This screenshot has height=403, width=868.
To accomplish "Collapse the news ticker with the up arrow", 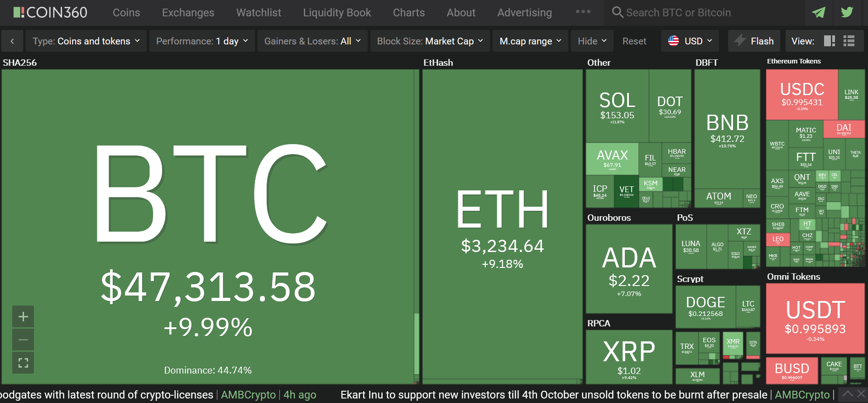I will click(847, 394).
